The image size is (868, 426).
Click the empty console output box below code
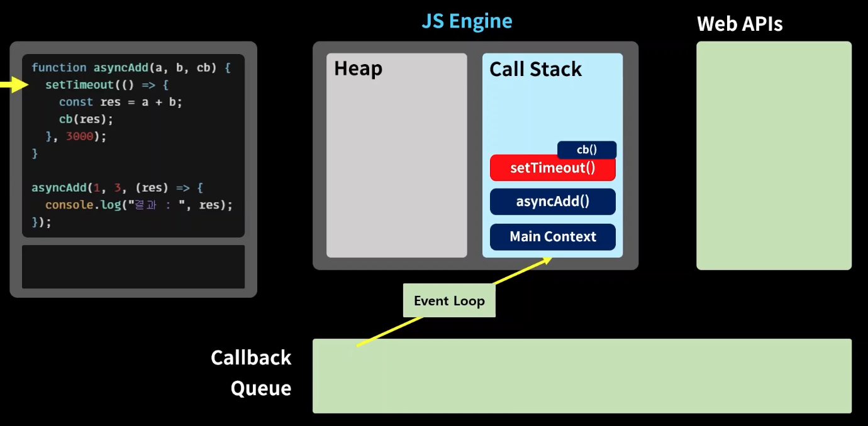click(x=133, y=266)
